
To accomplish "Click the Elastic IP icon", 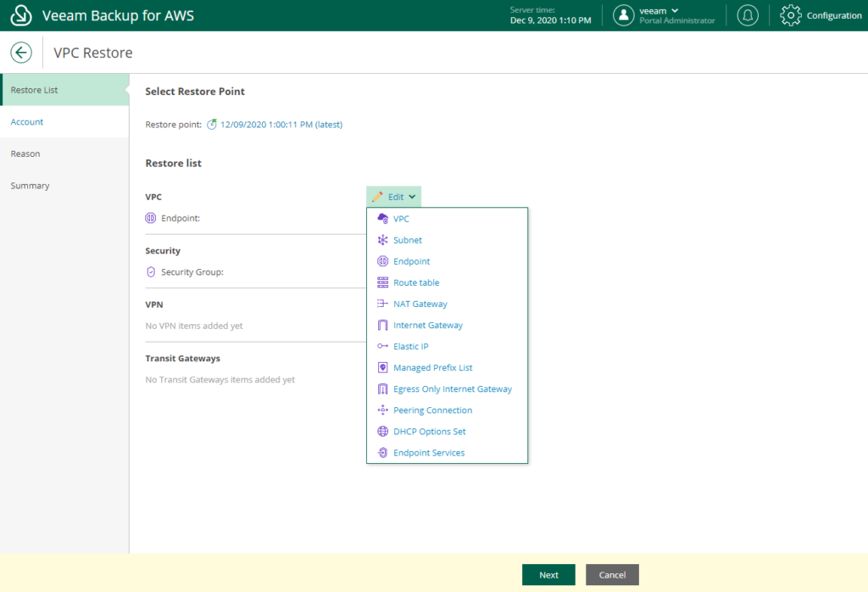I will pos(382,346).
